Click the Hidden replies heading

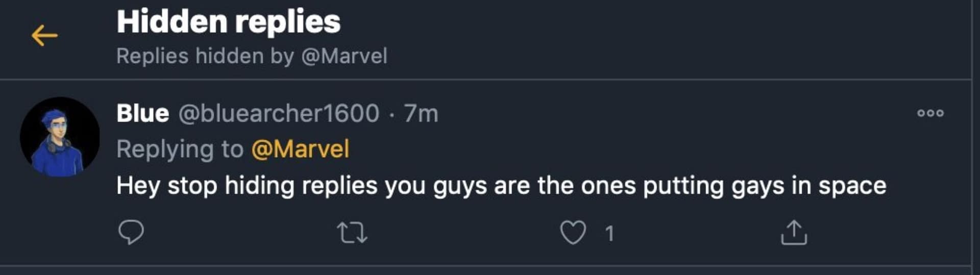pos(228,22)
